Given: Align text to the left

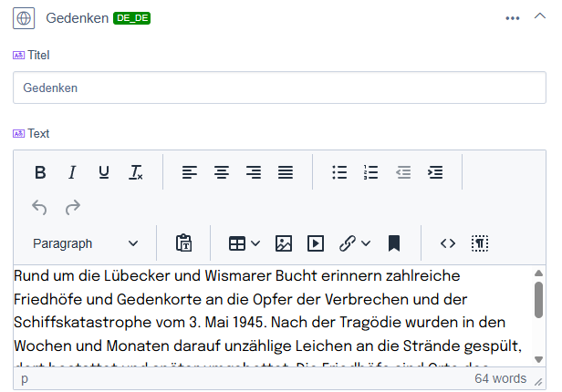Looking at the screenshot, I should (x=189, y=172).
